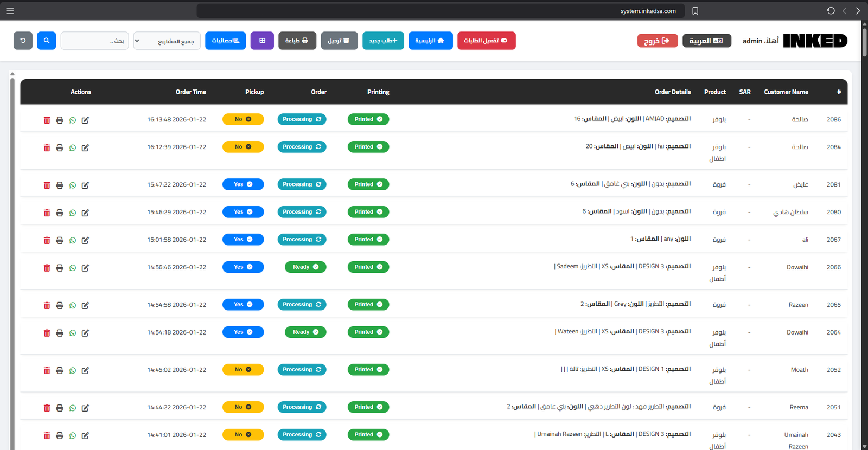The height and width of the screenshot is (450, 868).
Task: Print order 2084 using its printer icon
Action: 60,147
